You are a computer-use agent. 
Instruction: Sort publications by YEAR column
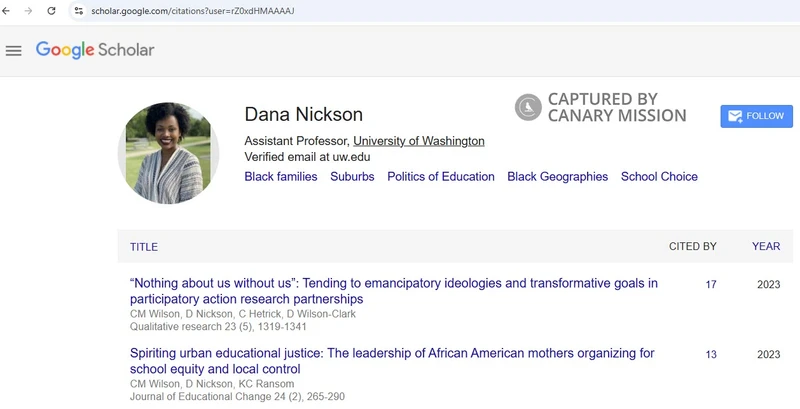(x=766, y=246)
